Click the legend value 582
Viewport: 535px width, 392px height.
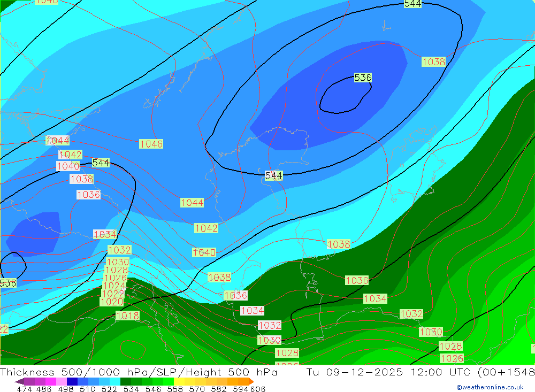pos(218,389)
